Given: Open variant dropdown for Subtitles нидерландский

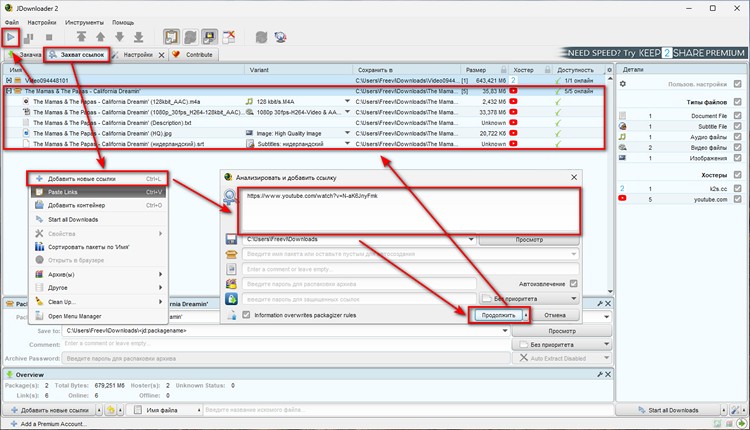Looking at the screenshot, I should point(347,143).
